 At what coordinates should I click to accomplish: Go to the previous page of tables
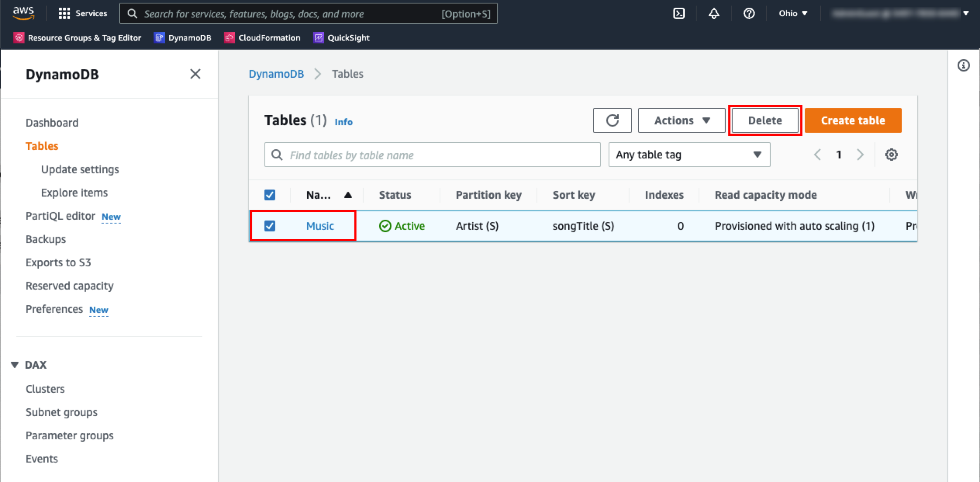point(817,155)
